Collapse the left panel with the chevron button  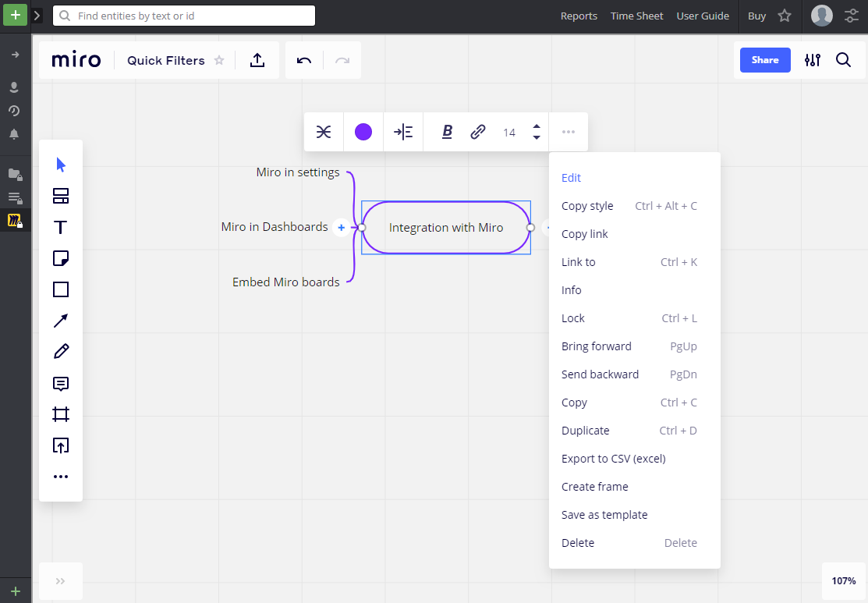60,581
